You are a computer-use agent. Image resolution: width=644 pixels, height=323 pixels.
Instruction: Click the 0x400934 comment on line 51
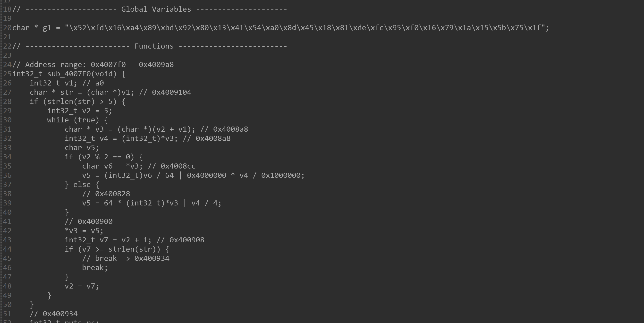click(53, 314)
